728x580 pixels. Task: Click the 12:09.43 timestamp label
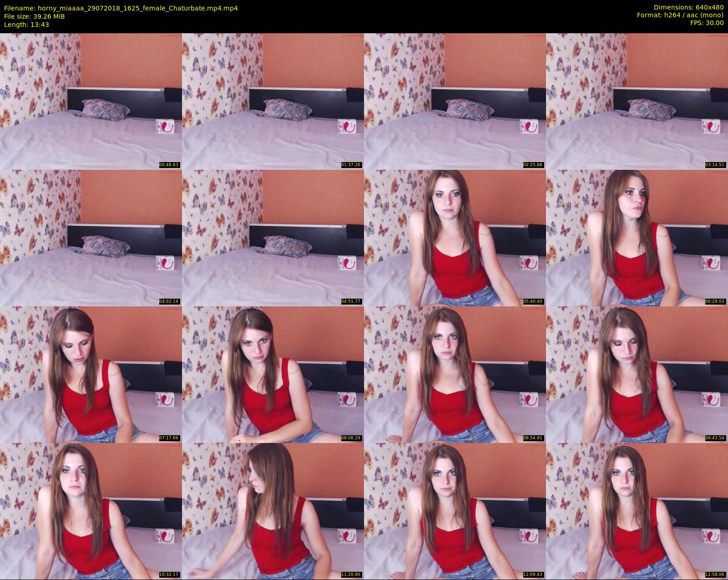click(x=533, y=575)
